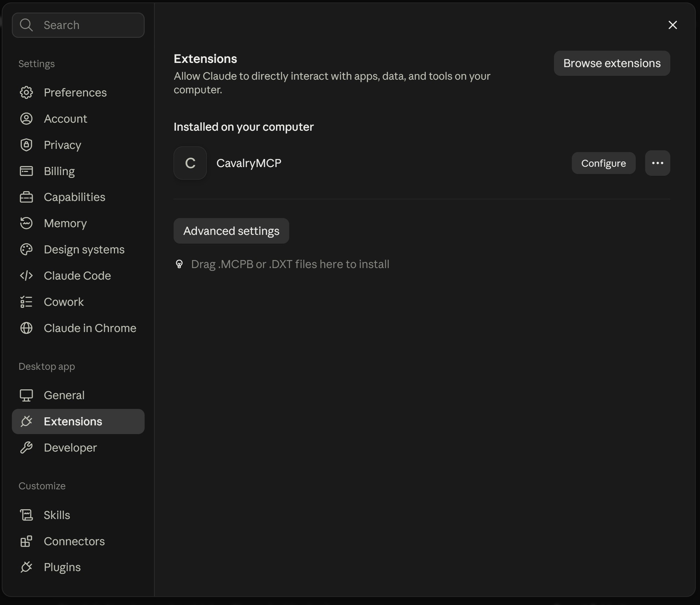Click the Memory history icon

(26, 223)
